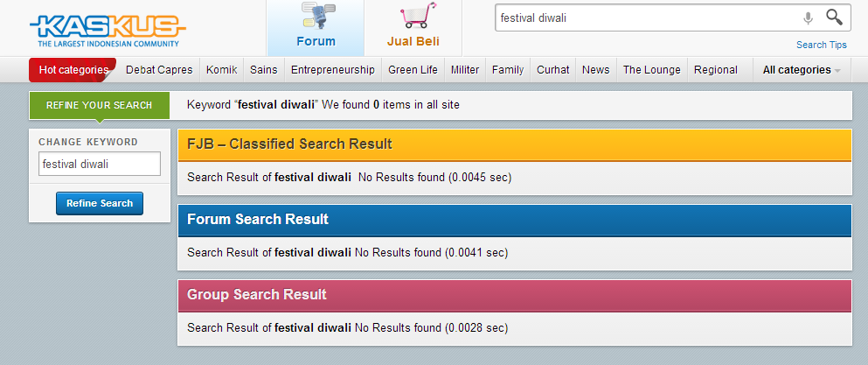This screenshot has height=365, width=868.
Task: Open Debat Capres category
Action: coord(159,70)
